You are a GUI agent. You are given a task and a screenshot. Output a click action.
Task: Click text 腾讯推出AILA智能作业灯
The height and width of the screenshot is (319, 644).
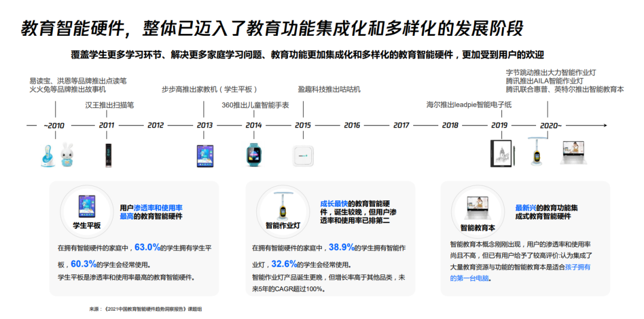[x=544, y=80]
